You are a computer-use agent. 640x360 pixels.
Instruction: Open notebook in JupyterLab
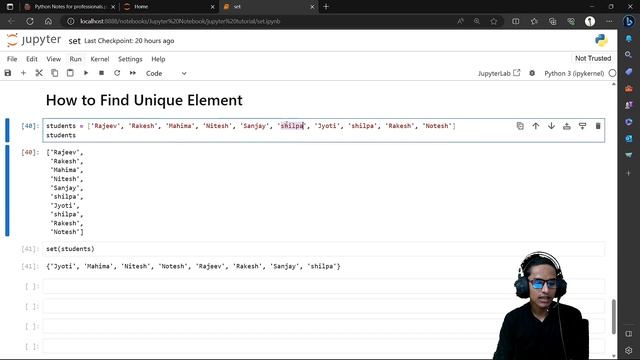(x=499, y=73)
